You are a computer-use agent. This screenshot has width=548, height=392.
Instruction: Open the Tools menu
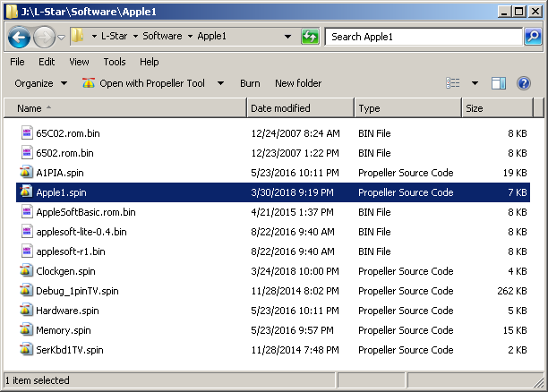(115, 62)
